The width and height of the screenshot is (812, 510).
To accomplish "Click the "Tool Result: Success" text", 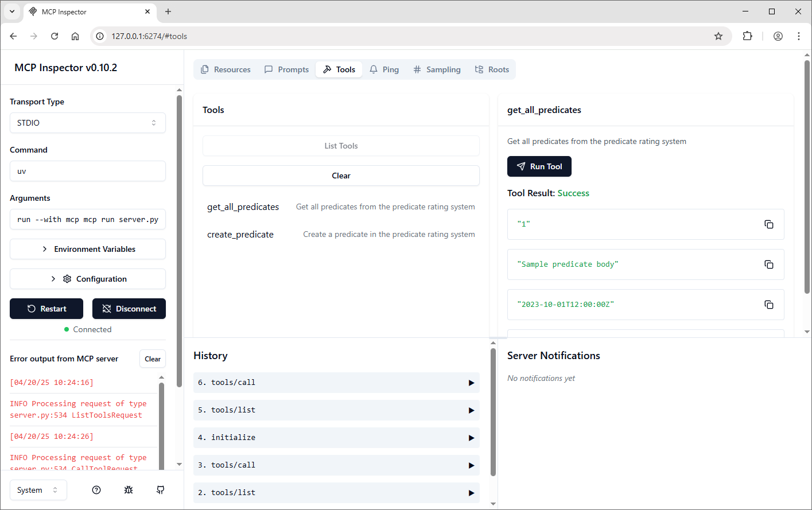I will coord(548,193).
